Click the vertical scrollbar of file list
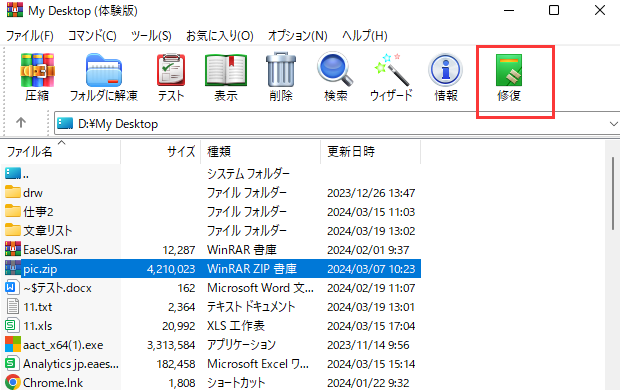 coord(613,194)
